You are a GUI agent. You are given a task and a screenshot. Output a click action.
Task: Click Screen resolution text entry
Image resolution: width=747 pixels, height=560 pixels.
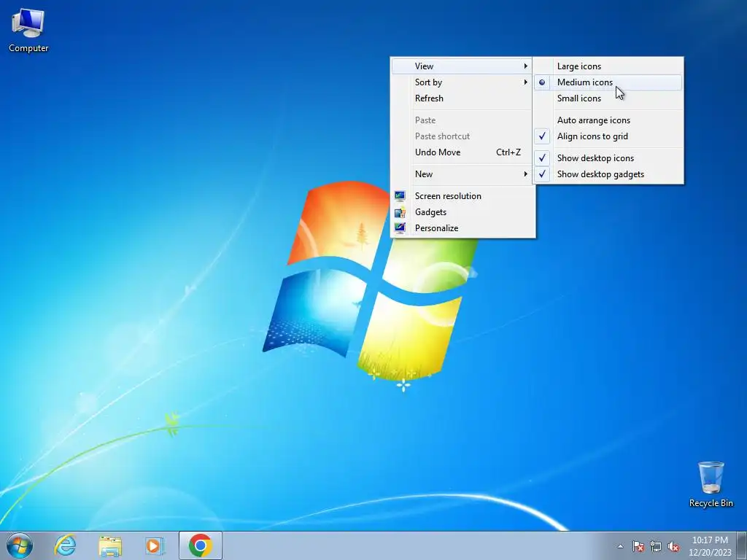[448, 195]
